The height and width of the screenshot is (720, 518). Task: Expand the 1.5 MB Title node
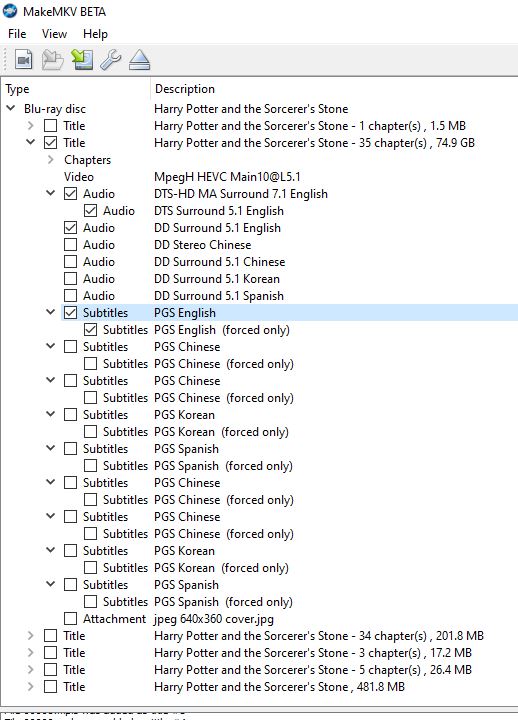[x=30, y=125]
